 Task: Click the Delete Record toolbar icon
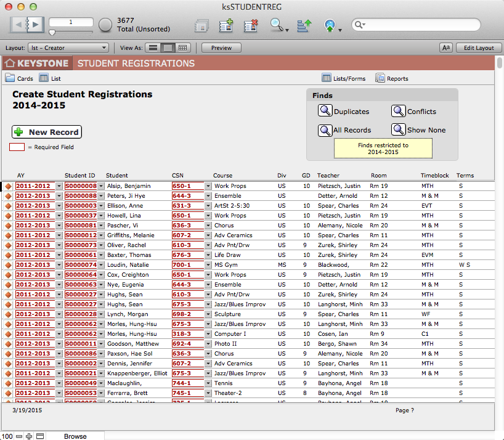coord(250,25)
